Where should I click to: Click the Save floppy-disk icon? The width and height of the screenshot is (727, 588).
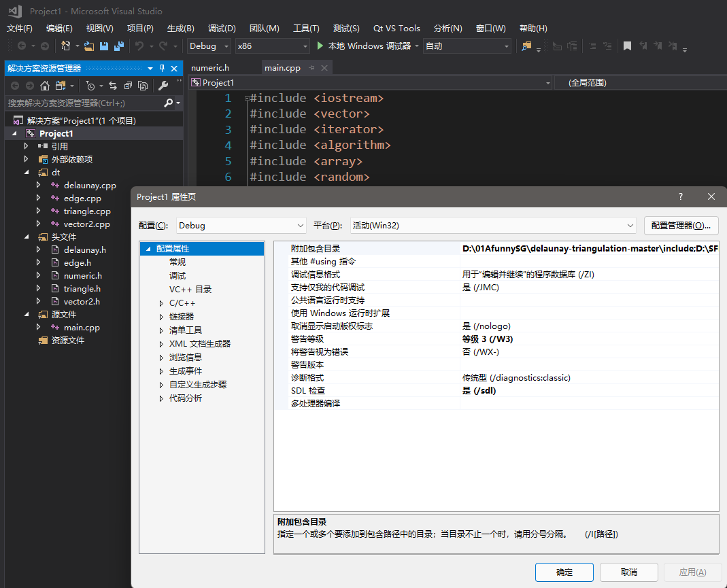pyautogui.click(x=104, y=46)
